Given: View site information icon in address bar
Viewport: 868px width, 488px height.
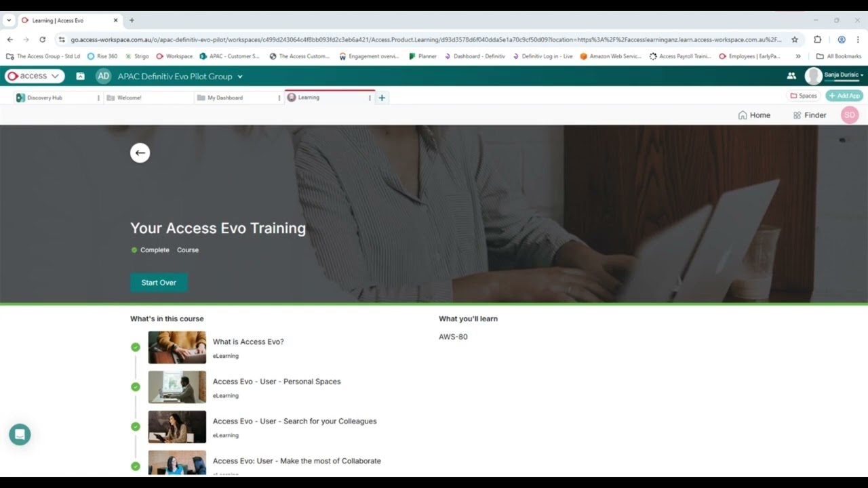Looking at the screenshot, I should 62,39.
